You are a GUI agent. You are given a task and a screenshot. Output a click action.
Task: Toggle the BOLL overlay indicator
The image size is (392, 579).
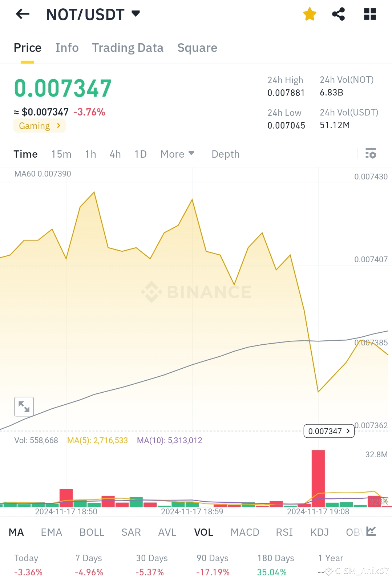pyautogui.click(x=92, y=532)
